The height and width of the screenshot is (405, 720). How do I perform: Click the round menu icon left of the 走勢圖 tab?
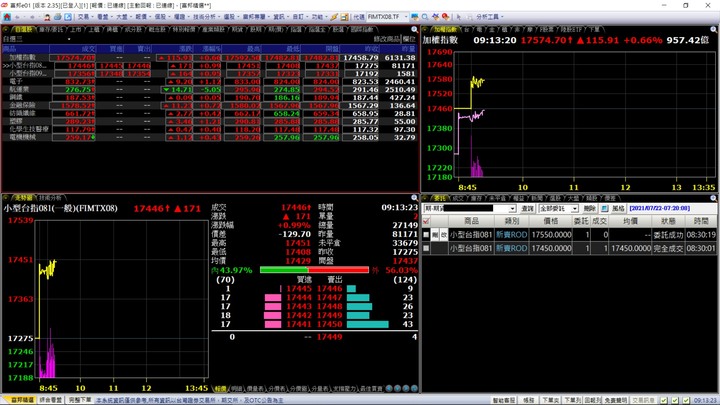point(6,198)
